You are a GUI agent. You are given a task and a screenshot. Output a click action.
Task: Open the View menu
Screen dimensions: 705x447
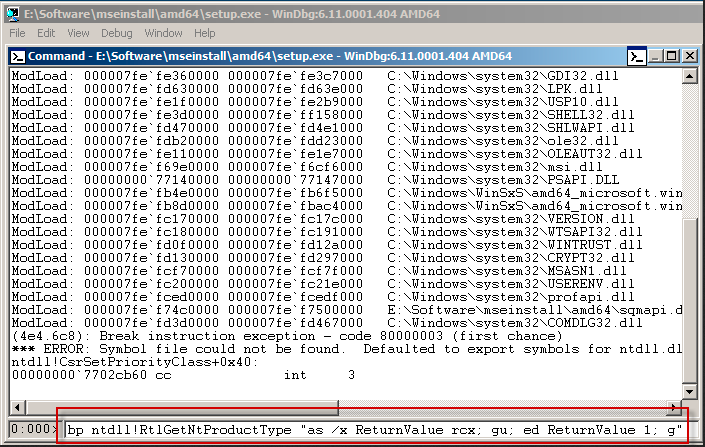tap(78, 33)
